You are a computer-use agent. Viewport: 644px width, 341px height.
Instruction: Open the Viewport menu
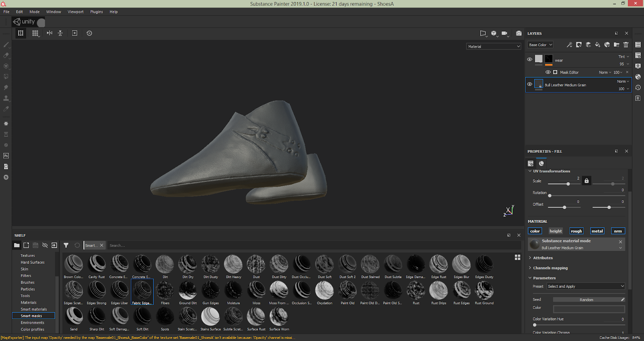(75, 12)
